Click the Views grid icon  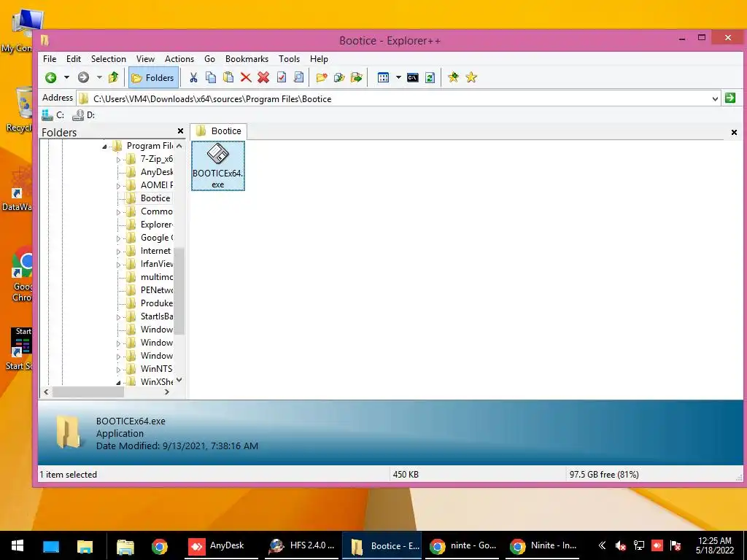point(384,77)
